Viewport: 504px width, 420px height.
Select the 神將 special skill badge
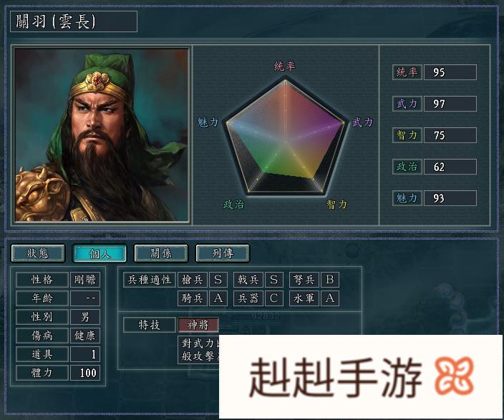198,325
